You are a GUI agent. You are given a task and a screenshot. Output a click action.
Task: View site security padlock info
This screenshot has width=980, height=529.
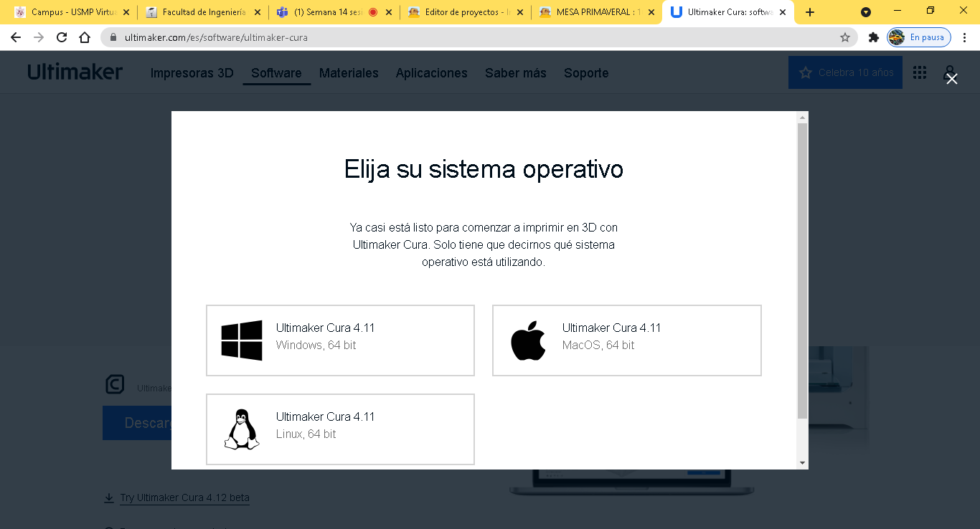113,37
